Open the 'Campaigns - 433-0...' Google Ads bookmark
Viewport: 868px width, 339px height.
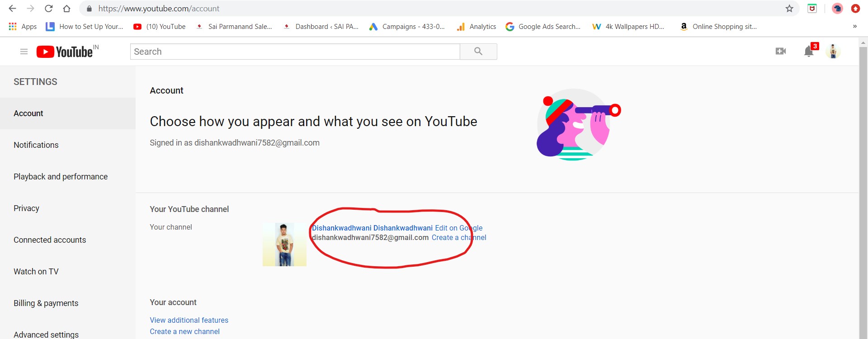[407, 27]
